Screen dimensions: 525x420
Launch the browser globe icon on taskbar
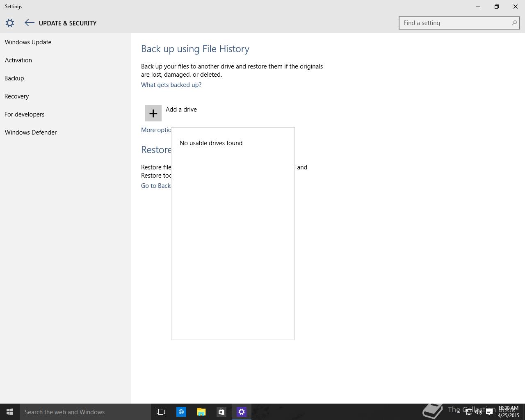(181, 412)
